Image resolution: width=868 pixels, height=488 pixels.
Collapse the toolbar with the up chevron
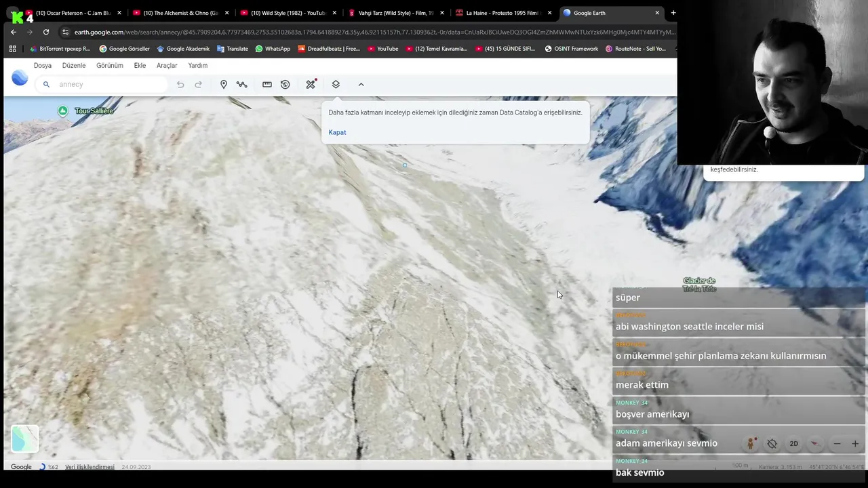coord(361,85)
